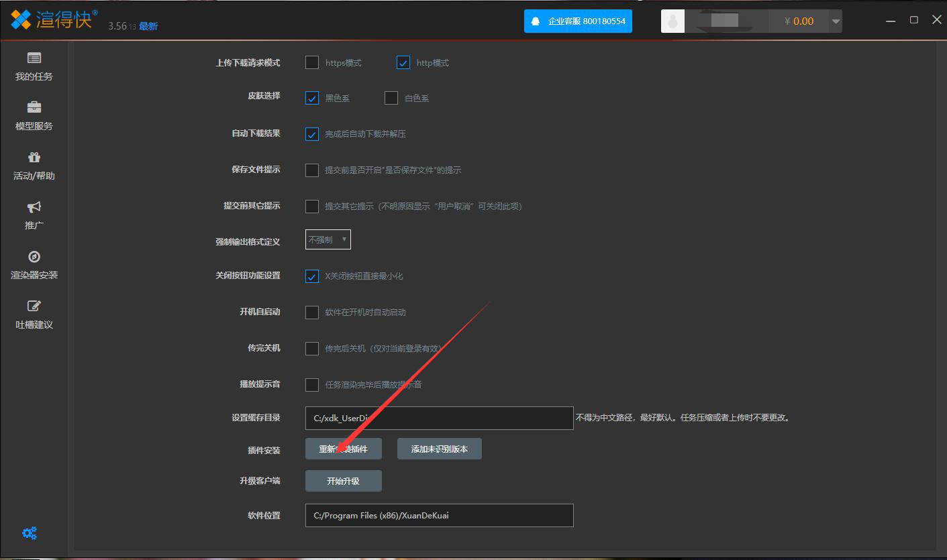This screenshot has height=560, width=947.
Task: Navigate to 推广 section
Action: tap(33, 215)
